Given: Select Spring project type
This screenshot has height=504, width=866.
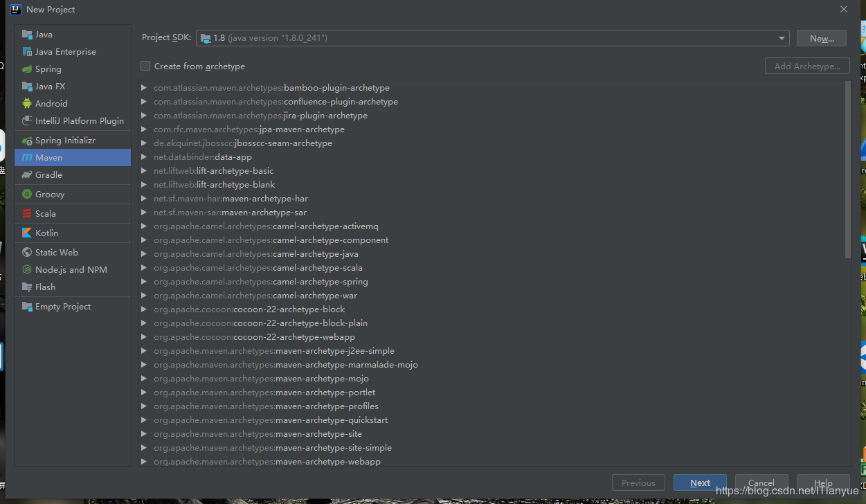Looking at the screenshot, I should (x=73, y=69).
